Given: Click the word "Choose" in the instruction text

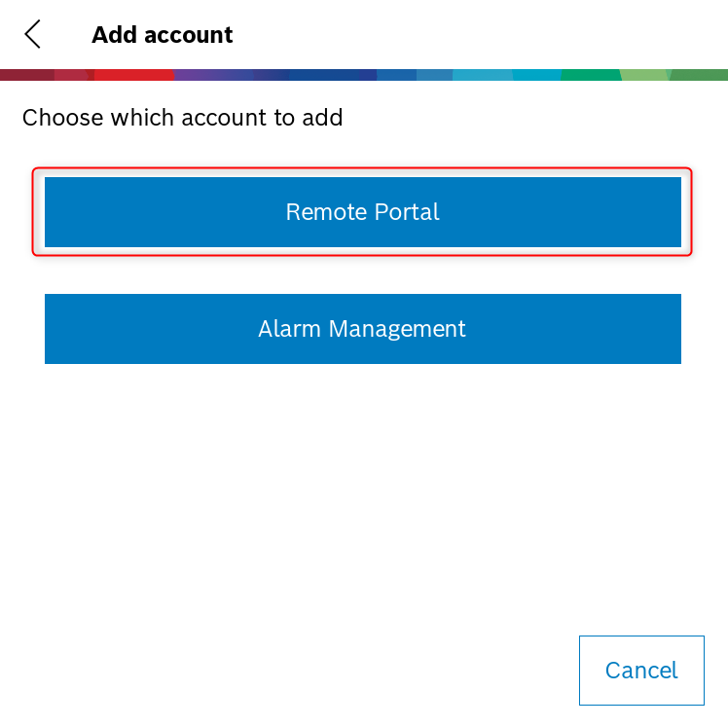Looking at the screenshot, I should coord(62,119).
